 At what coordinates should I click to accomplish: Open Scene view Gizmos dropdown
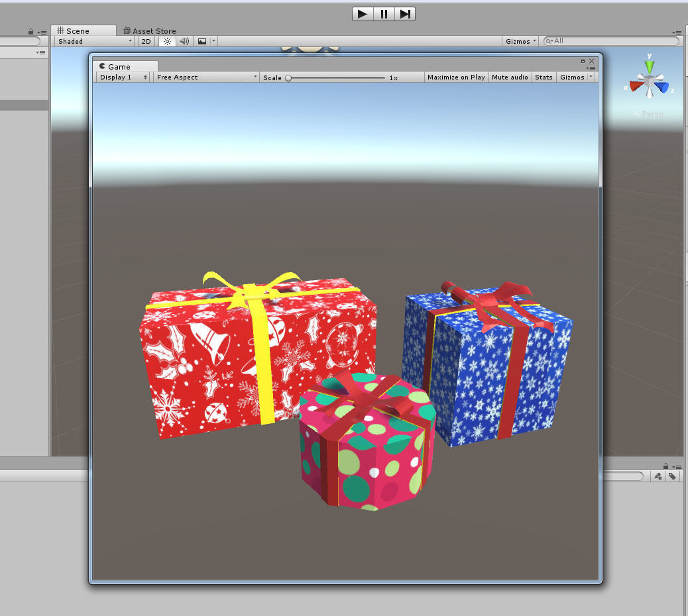point(520,41)
